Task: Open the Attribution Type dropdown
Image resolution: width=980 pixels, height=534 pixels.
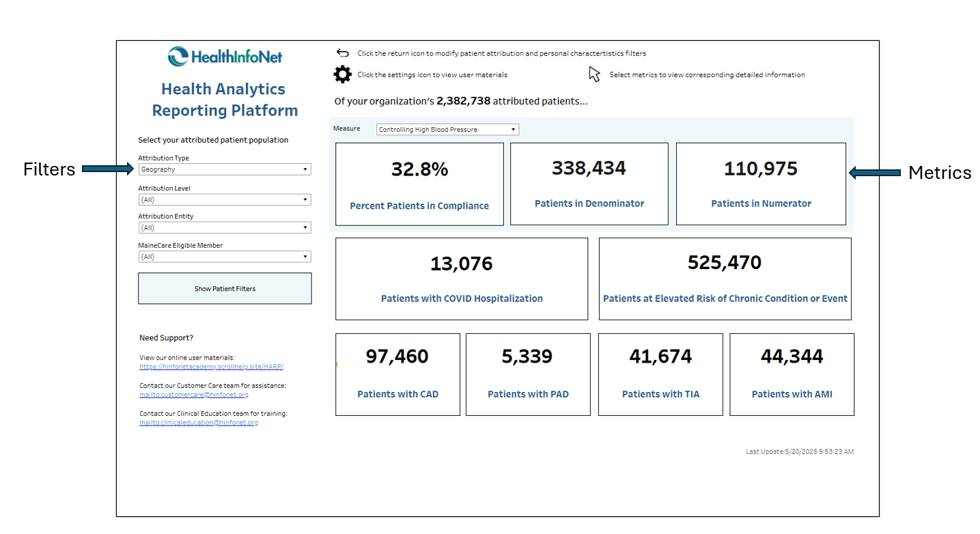Action: (x=224, y=169)
